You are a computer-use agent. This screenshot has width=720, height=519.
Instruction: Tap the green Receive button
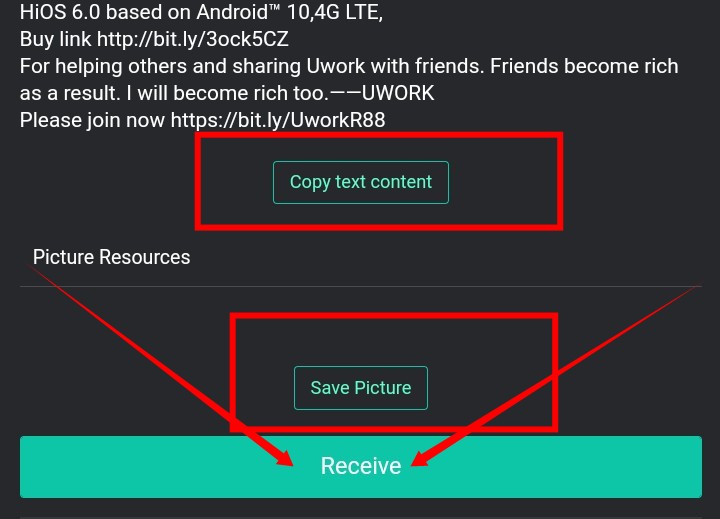(360, 466)
